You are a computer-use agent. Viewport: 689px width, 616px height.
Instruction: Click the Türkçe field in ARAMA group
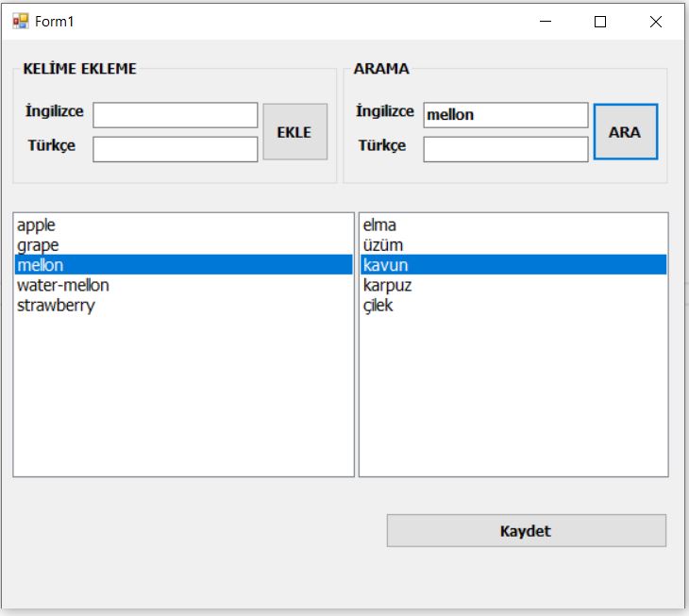pyautogui.click(x=506, y=149)
